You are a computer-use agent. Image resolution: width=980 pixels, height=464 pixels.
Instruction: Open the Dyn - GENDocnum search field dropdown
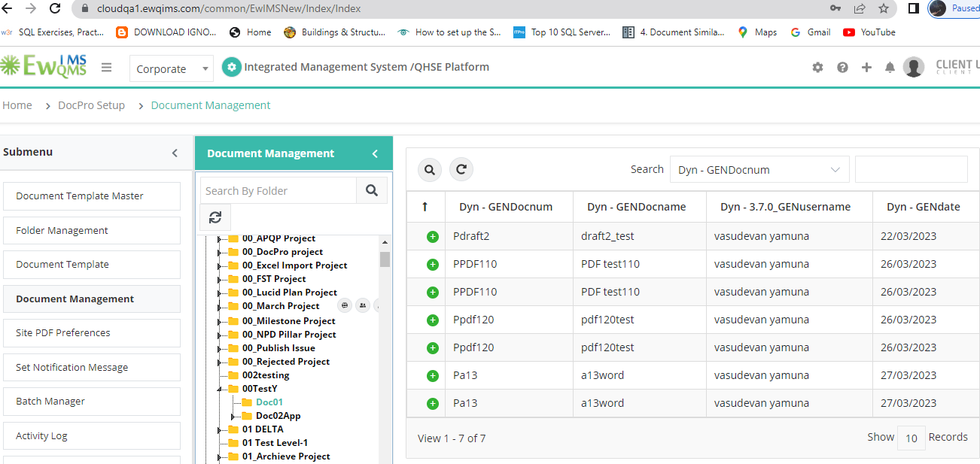click(x=759, y=170)
